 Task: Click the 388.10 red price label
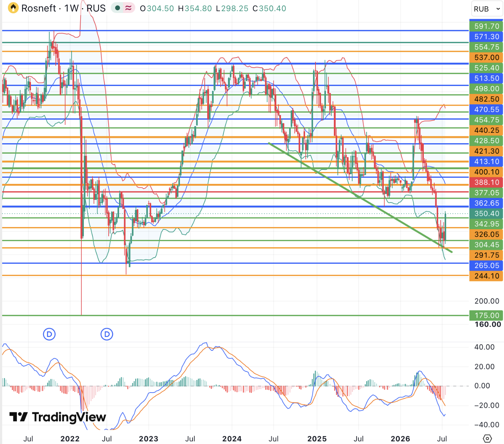[486, 182]
